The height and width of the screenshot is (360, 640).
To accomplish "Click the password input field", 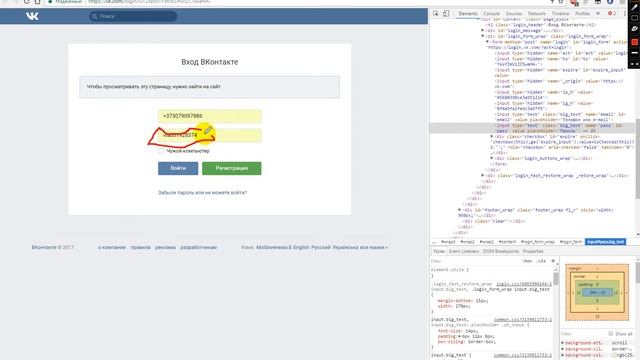I will [210, 136].
